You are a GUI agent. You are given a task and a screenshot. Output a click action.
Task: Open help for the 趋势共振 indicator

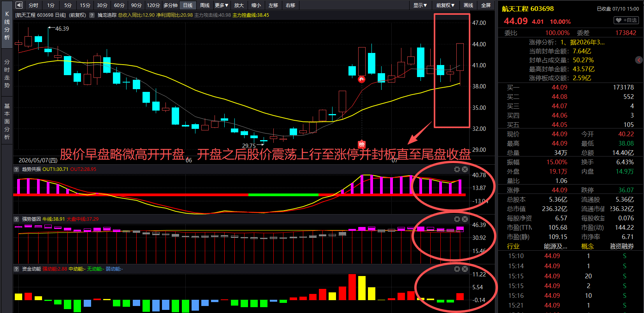(x=16, y=169)
